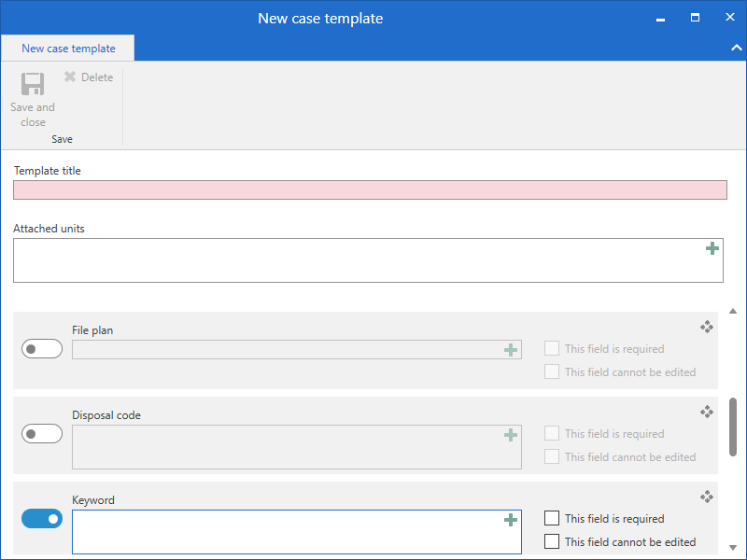The image size is (747, 560).
Task: Add a keyword using the plus icon
Action: click(511, 520)
